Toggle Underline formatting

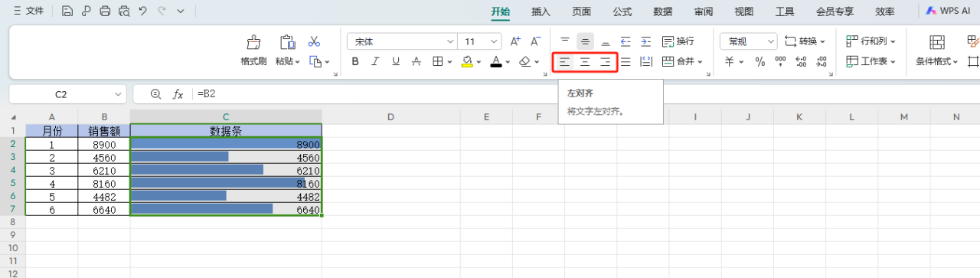(x=396, y=61)
